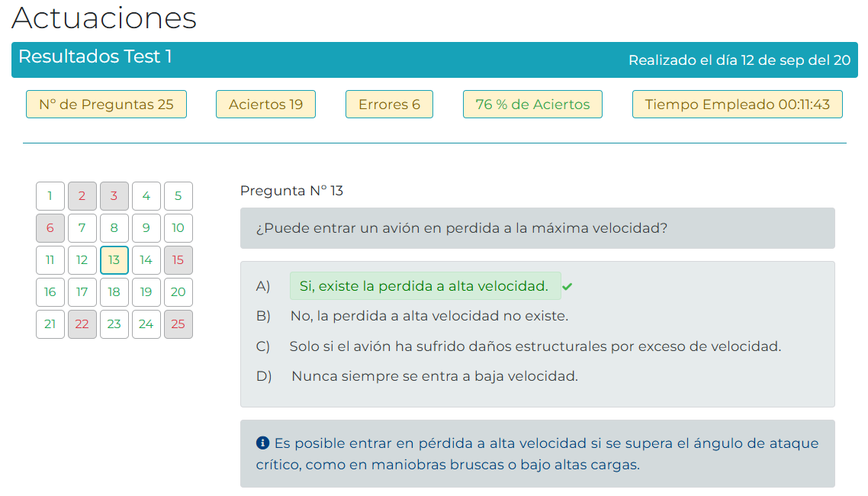
Task: Open question 1 in the results grid
Action: (x=50, y=196)
